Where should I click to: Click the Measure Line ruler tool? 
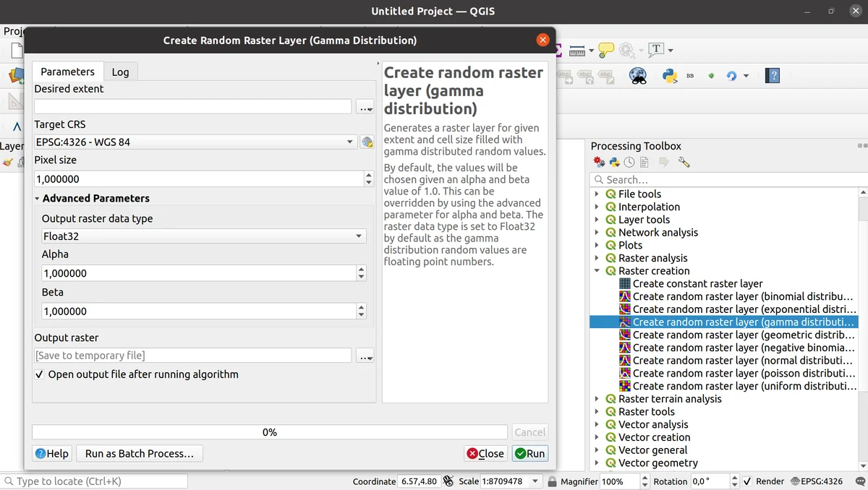tap(577, 50)
